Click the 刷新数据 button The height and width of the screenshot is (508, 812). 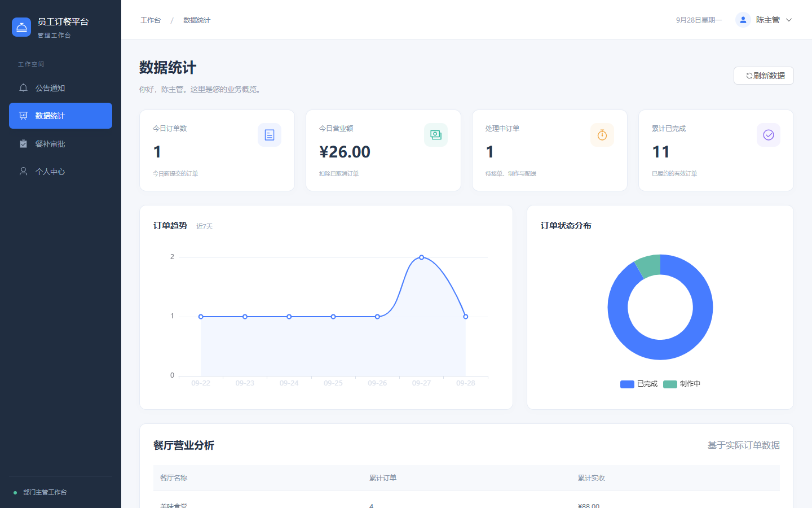764,76
